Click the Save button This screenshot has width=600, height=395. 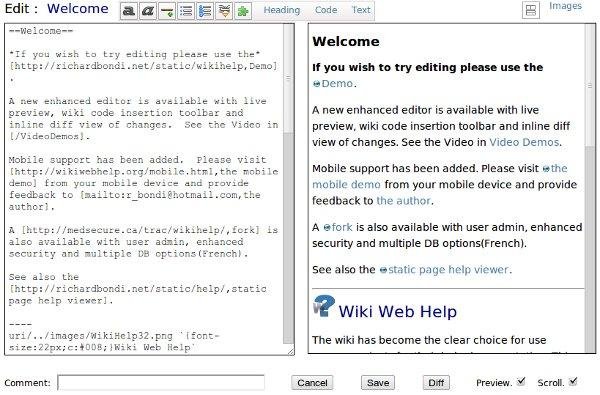[x=378, y=383]
